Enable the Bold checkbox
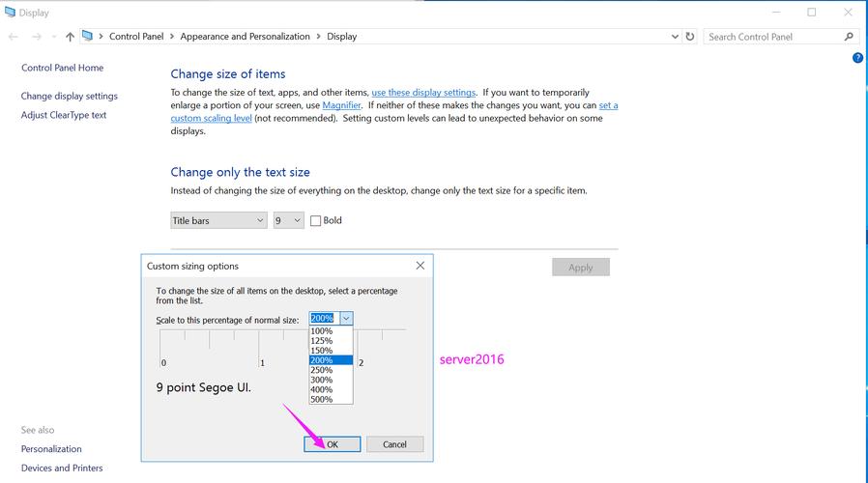The image size is (868, 483). [x=315, y=221]
